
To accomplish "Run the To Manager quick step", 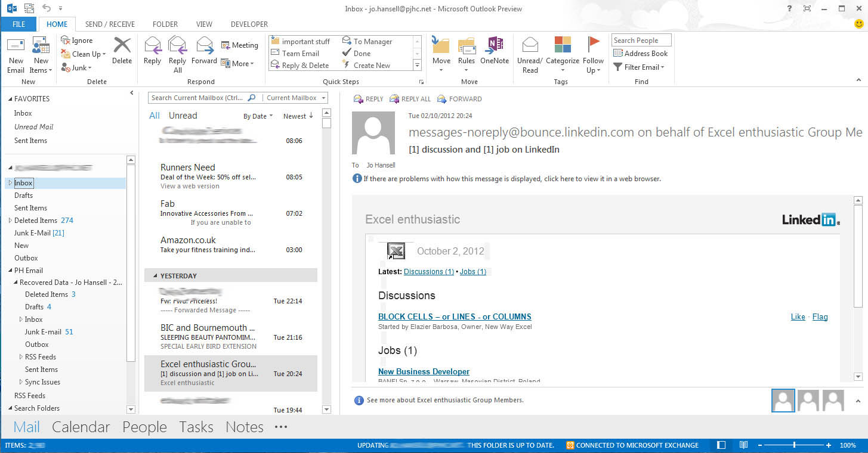I will pyautogui.click(x=367, y=41).
